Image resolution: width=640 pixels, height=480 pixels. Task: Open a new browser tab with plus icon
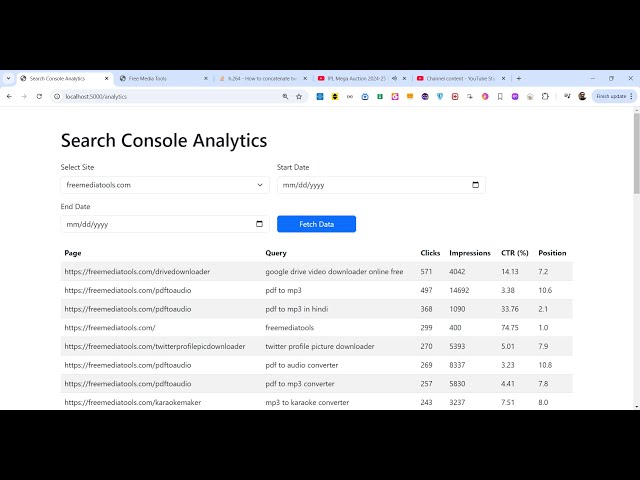tap(518, 78)
